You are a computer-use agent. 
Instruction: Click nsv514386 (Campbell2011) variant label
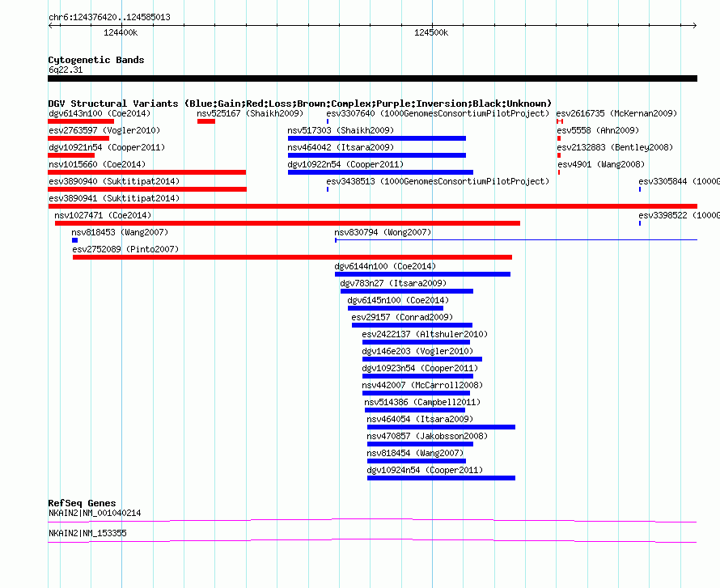pyautogui.click(x=422, y=402)
